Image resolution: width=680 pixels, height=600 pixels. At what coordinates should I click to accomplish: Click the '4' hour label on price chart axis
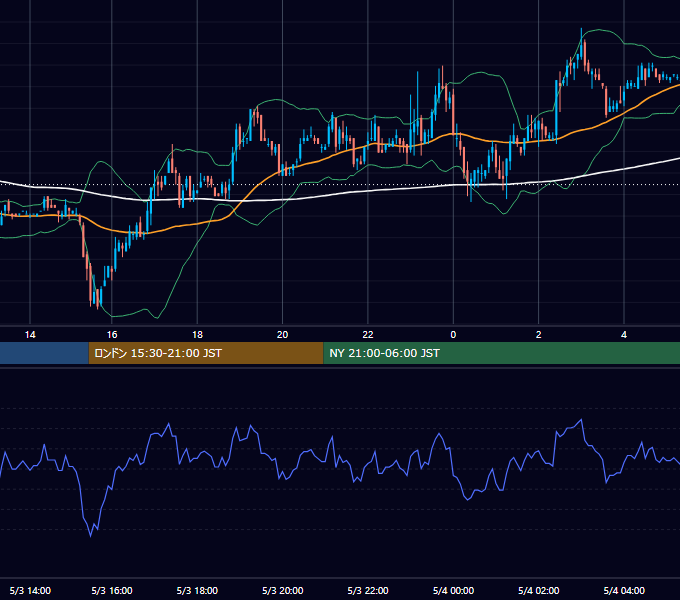[x=624, y=335]
